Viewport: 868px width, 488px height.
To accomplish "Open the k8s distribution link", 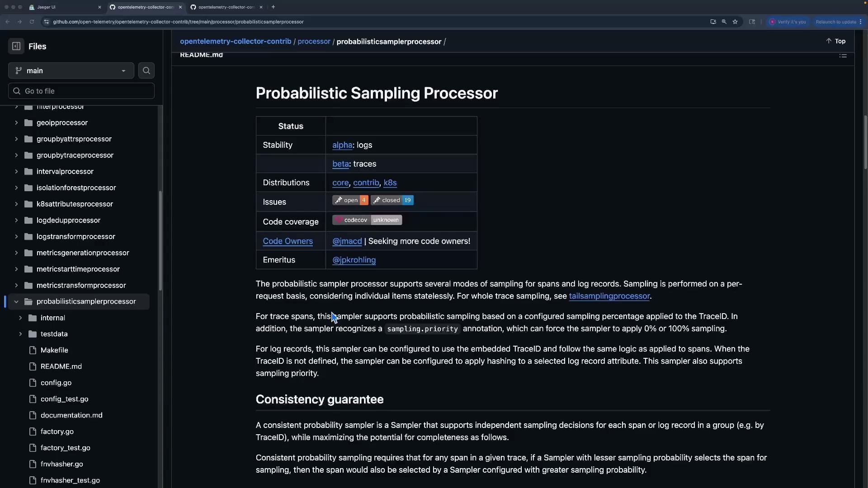I will tap(390, 183).
